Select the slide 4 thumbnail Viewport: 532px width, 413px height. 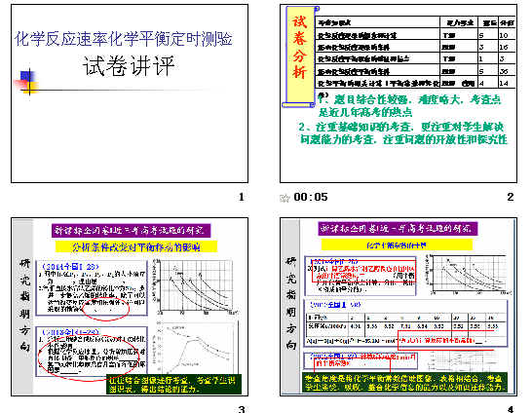[x=399, y=307]
